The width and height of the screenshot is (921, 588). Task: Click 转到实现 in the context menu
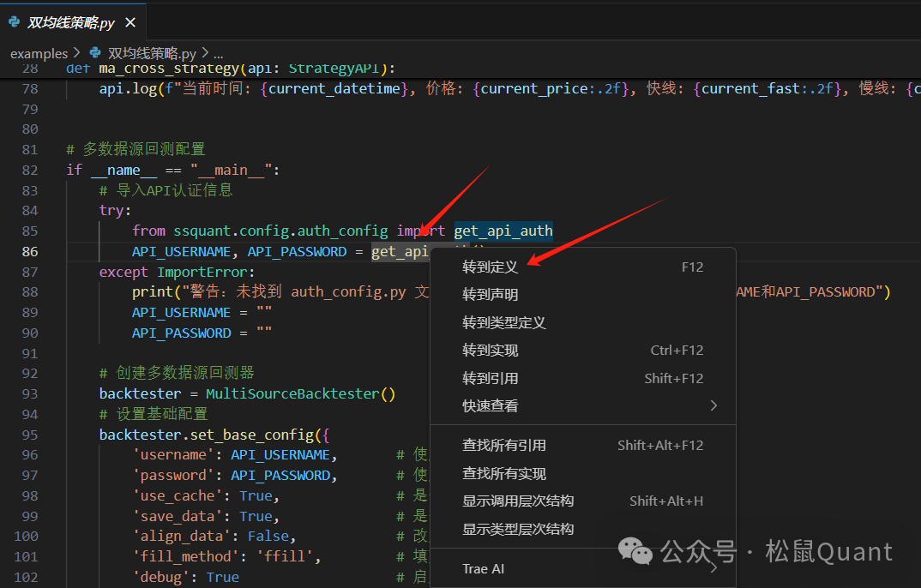[491, 351]
